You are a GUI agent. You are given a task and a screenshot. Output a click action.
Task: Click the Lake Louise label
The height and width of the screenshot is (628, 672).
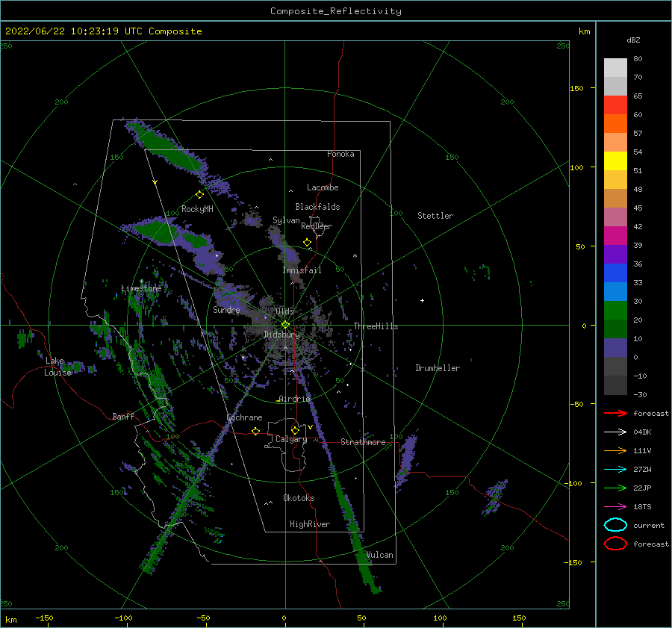tap(57, 367)
